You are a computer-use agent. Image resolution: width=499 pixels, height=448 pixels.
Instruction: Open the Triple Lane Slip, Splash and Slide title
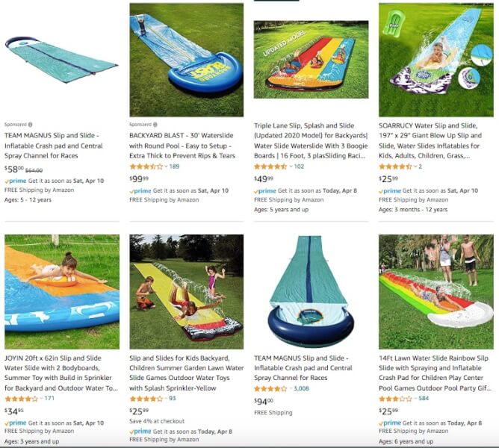[311, 140]
